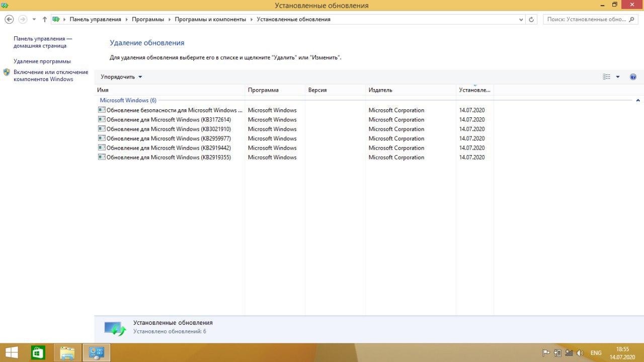The width and height of the screenshot is (644, 362).
Task: Click the power tray icon
Action: tap(557, 353)
